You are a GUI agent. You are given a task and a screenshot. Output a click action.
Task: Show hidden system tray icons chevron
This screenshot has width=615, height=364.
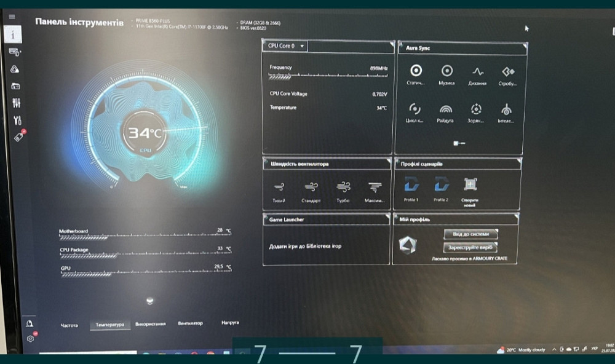[x=554, y=350]
